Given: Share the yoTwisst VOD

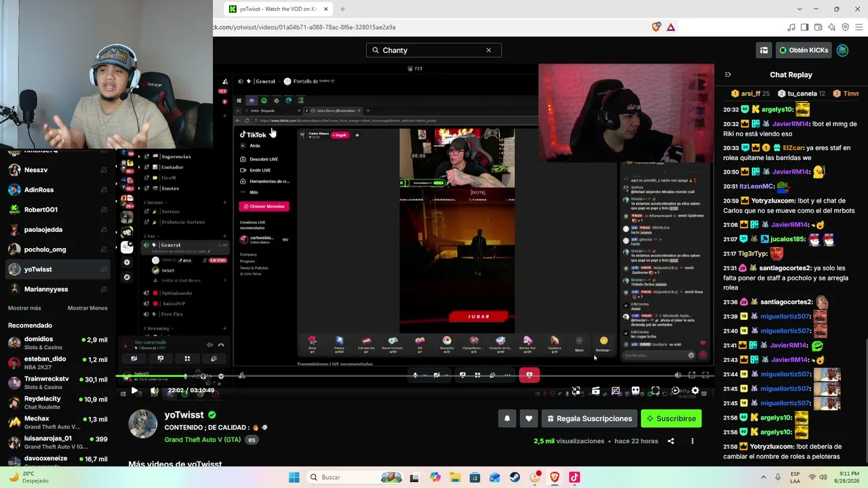Looking at the screenshot, I should click(671, 441).
